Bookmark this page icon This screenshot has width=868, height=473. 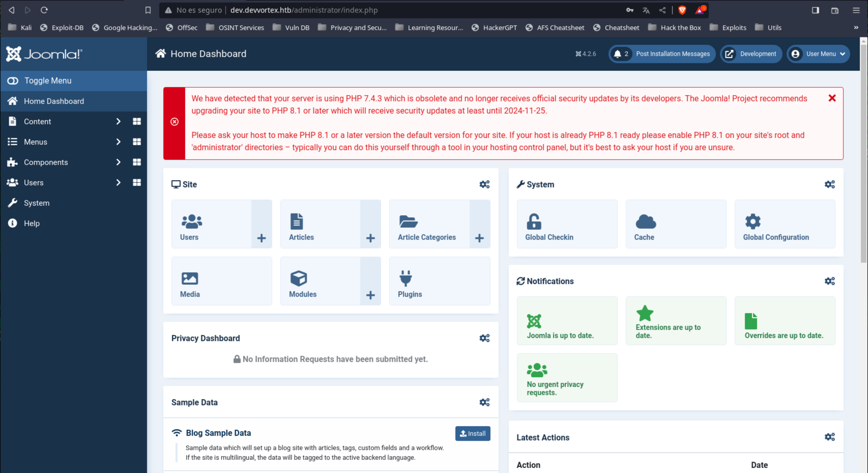tap(148, 10)
